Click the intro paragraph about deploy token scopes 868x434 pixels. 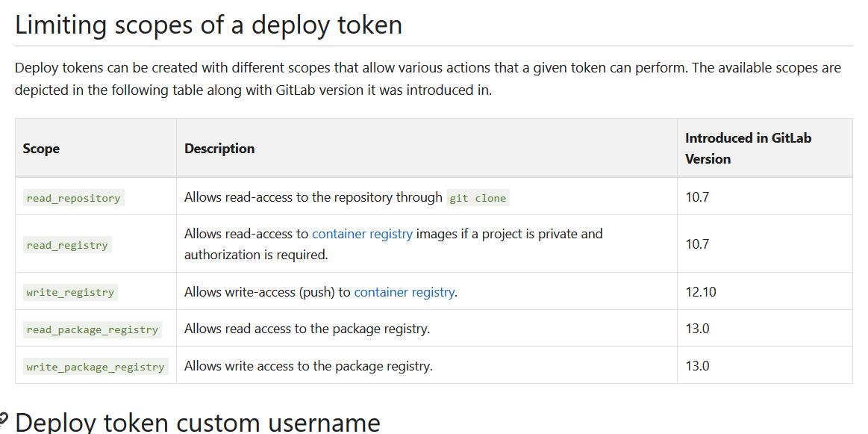(x=428, y=78)
